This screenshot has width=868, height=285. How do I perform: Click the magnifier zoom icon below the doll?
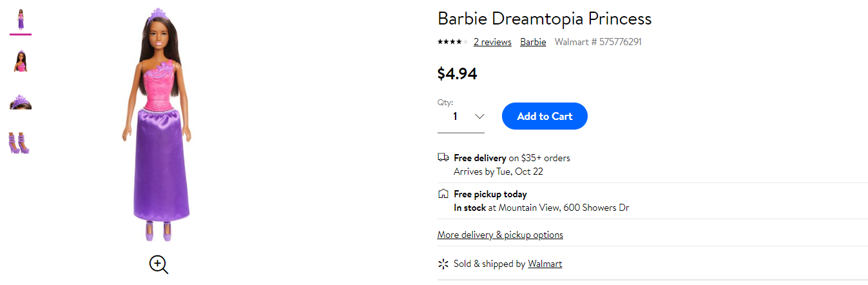159,264
